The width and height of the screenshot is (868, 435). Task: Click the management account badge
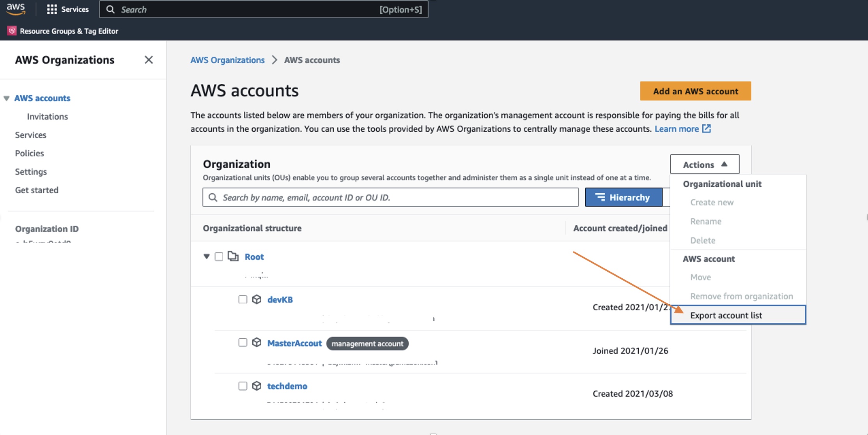pyautogui.click(x=367, y=343)
